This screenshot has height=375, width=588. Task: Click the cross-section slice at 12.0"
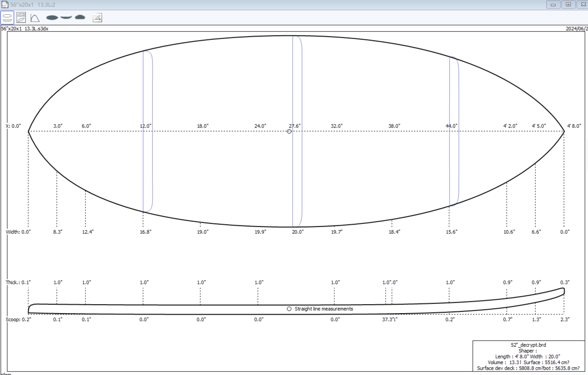pyautogui.click(x=148, y=131)
